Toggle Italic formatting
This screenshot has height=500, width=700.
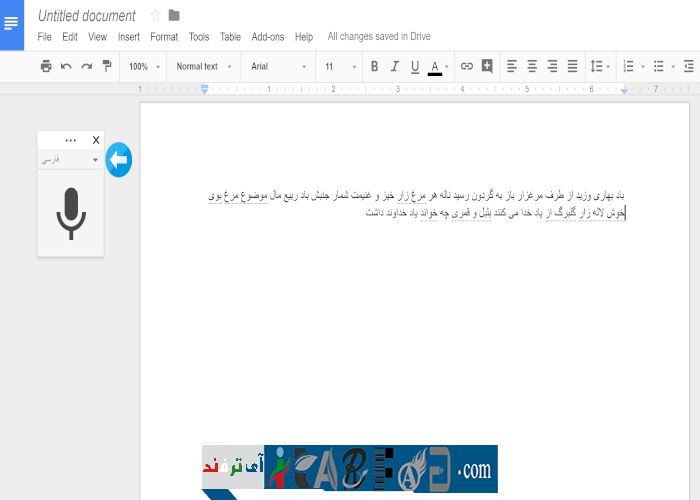coord(394,67)
